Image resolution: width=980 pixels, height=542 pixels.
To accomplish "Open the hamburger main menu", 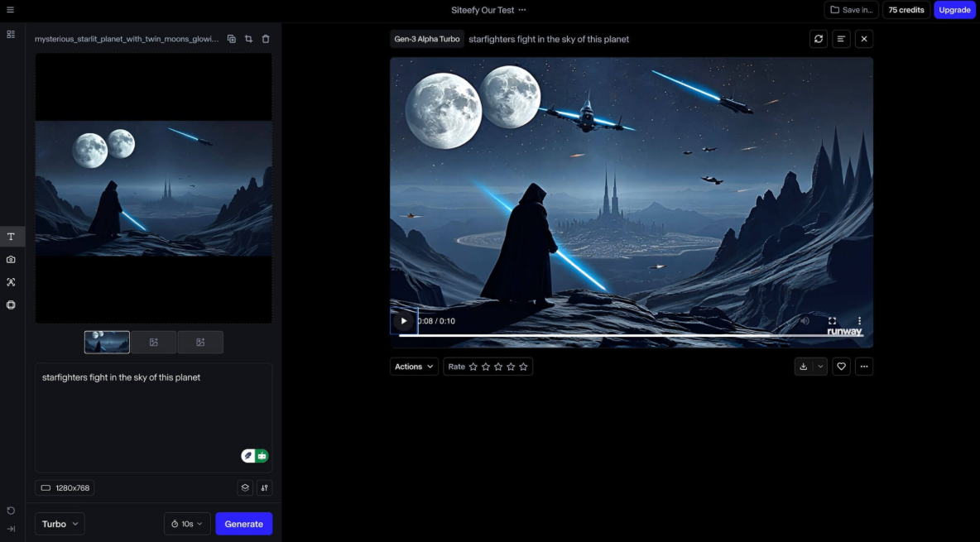I will point(10,10).
